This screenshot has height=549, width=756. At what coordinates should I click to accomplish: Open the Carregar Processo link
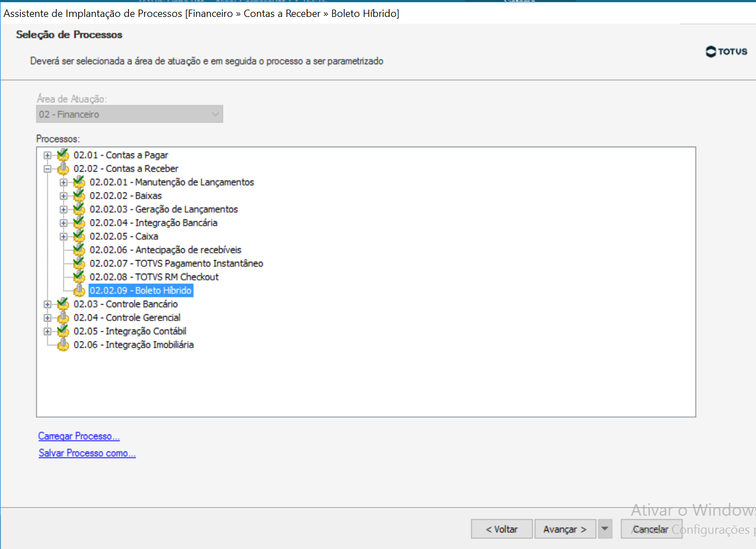pos(79,436)
